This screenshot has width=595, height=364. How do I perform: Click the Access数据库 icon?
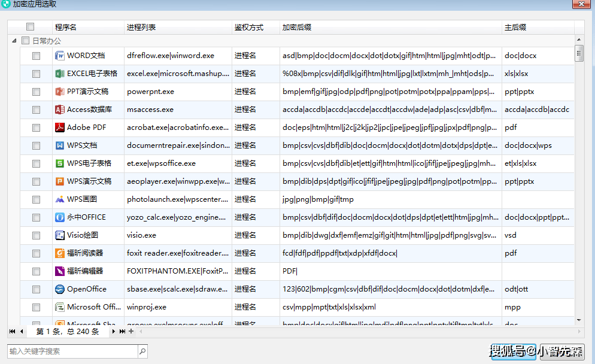click(60, 110)
